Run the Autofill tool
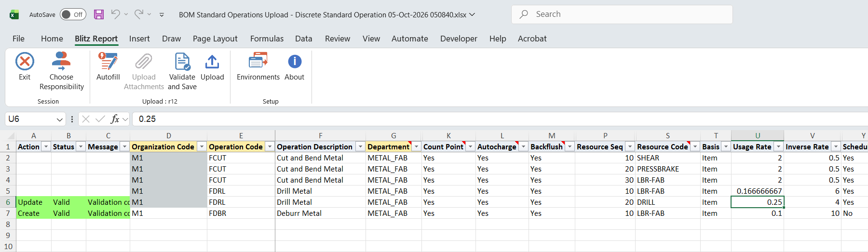 (108, 66)
